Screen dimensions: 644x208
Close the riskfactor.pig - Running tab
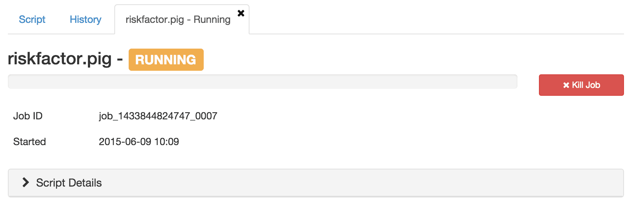[x=241, y=13]
